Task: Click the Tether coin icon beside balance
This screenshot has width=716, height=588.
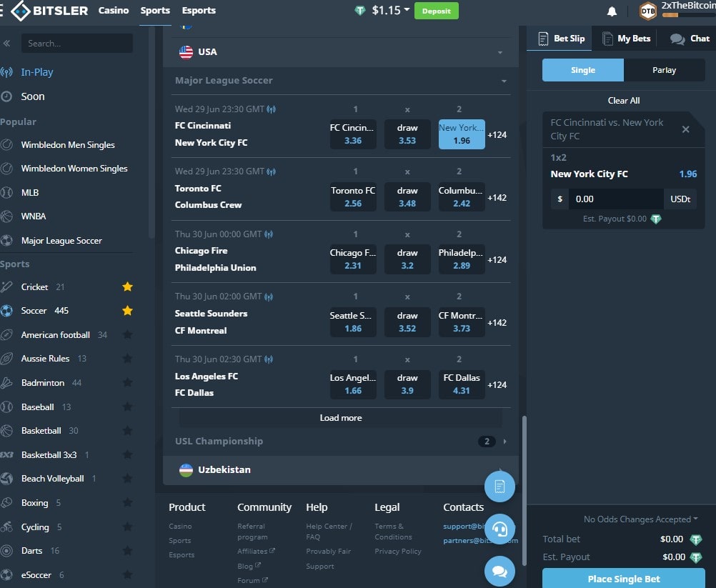Action: [x=360, y=10]
